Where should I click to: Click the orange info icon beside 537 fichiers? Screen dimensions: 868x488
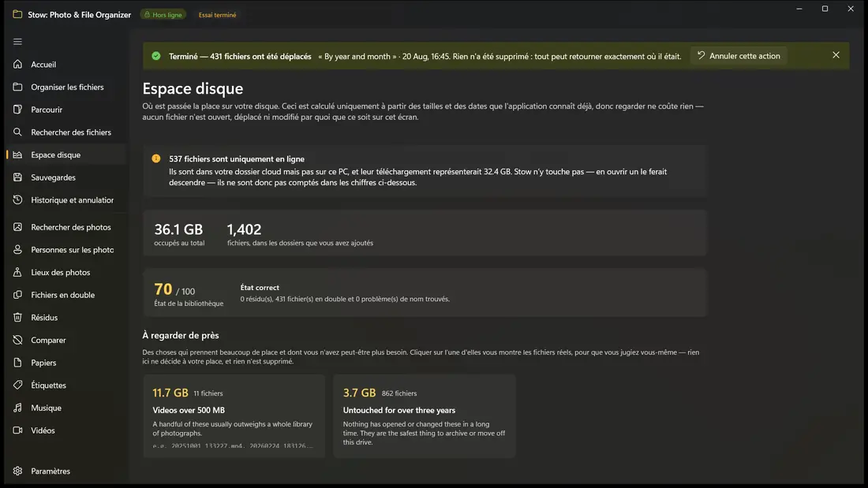[x=156, y=158]
